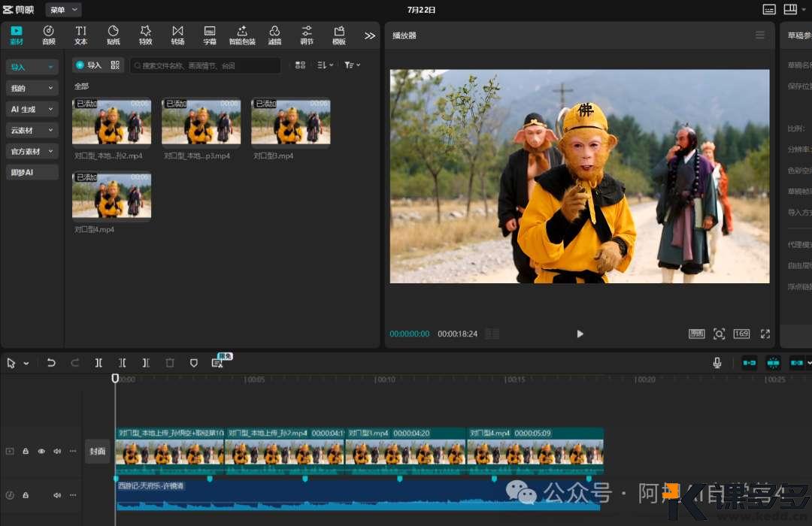Expand the 我的 sidebar section
The height and width of the screenshot is (526, 812).
[32, 88]
